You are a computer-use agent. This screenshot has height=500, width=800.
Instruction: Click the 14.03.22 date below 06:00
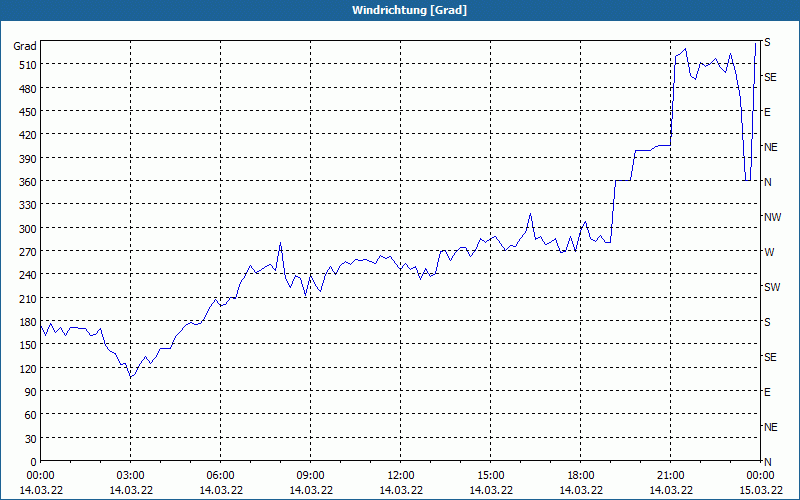[x=221, y=490]
